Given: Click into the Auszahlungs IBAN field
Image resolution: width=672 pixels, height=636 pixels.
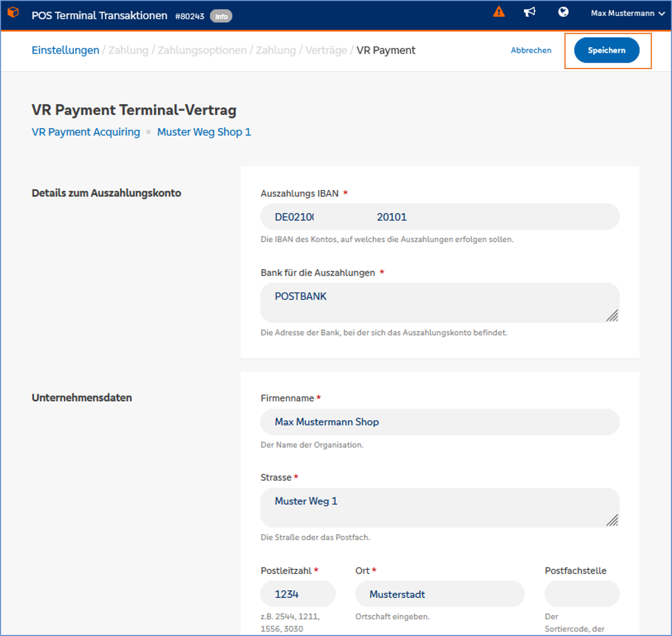Looking at the screenshot, I should [440, 217].
